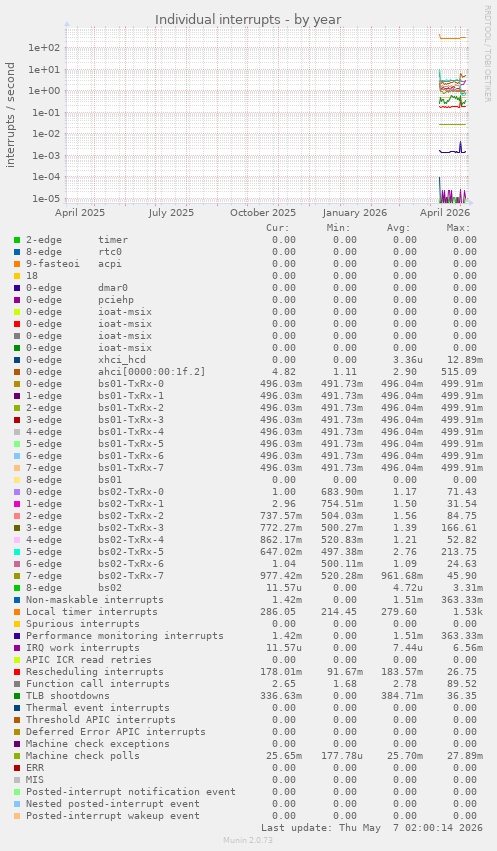Click the blue swatch next to Non-maskable interrupts

click(x=17, y=600)
